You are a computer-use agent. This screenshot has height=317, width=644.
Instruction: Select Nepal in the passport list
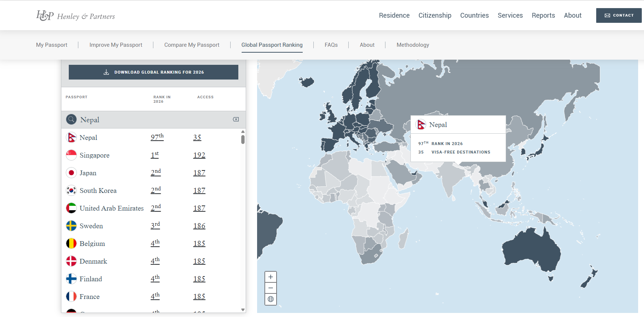click(x=88, y=137)
